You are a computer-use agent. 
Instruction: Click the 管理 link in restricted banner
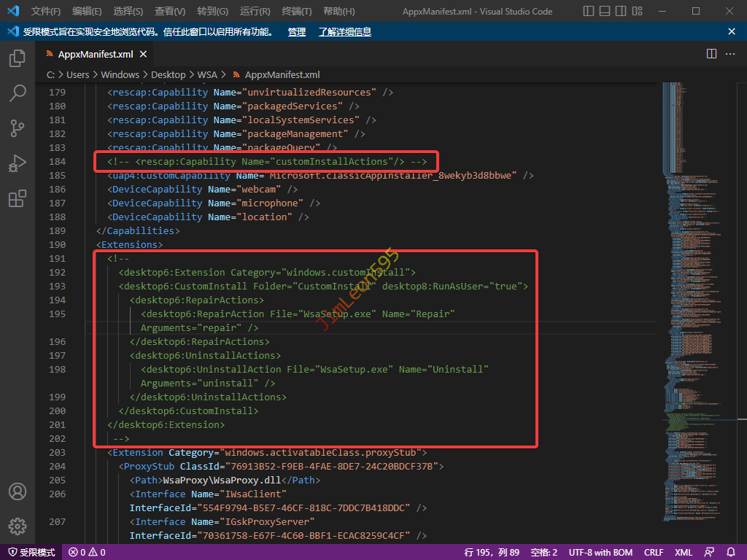pyautogui.click(x=297, y=32)
